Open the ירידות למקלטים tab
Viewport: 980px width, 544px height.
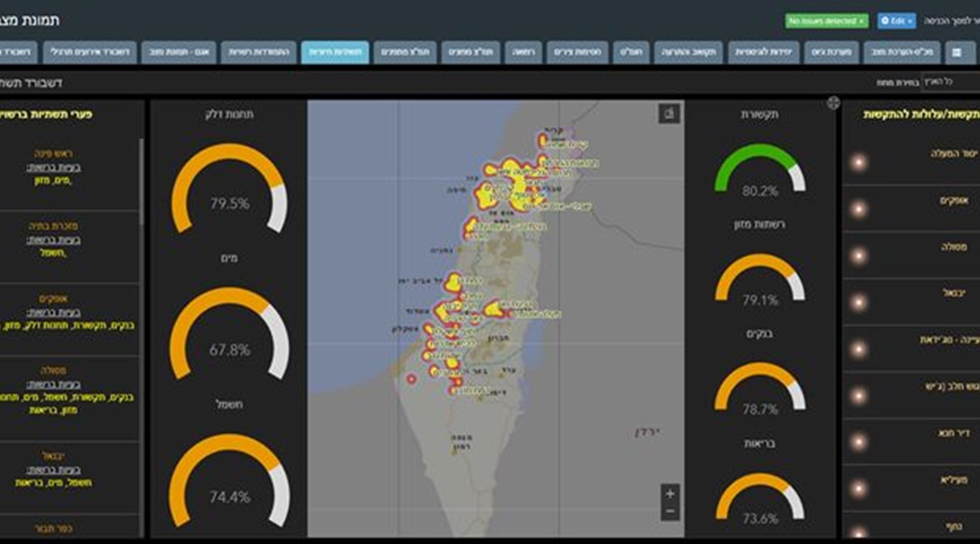[764, 53]
